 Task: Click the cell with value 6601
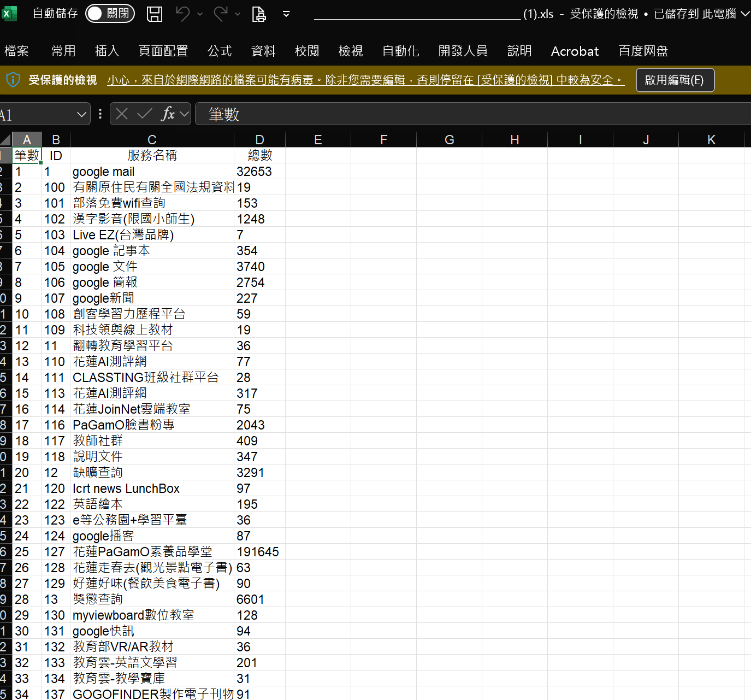[x=259, y=599]
